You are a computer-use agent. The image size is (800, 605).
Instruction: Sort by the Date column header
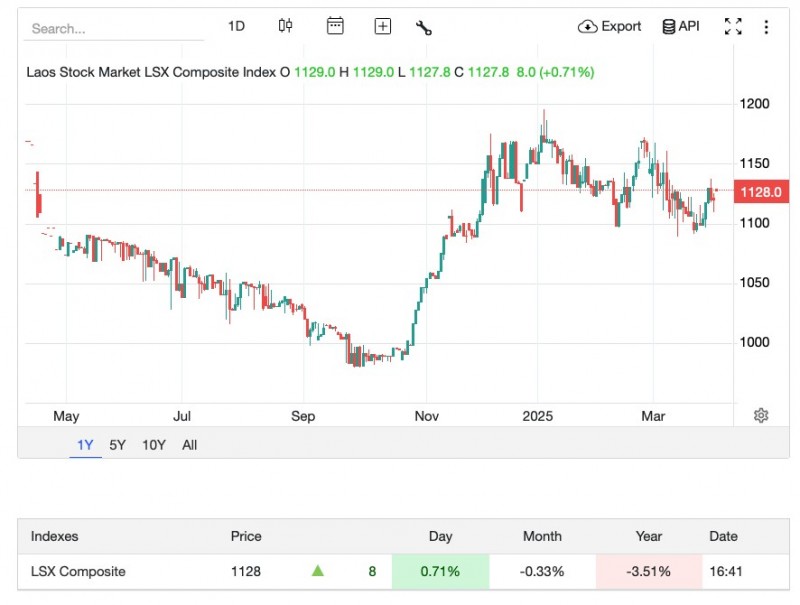(x=723, y=536)
